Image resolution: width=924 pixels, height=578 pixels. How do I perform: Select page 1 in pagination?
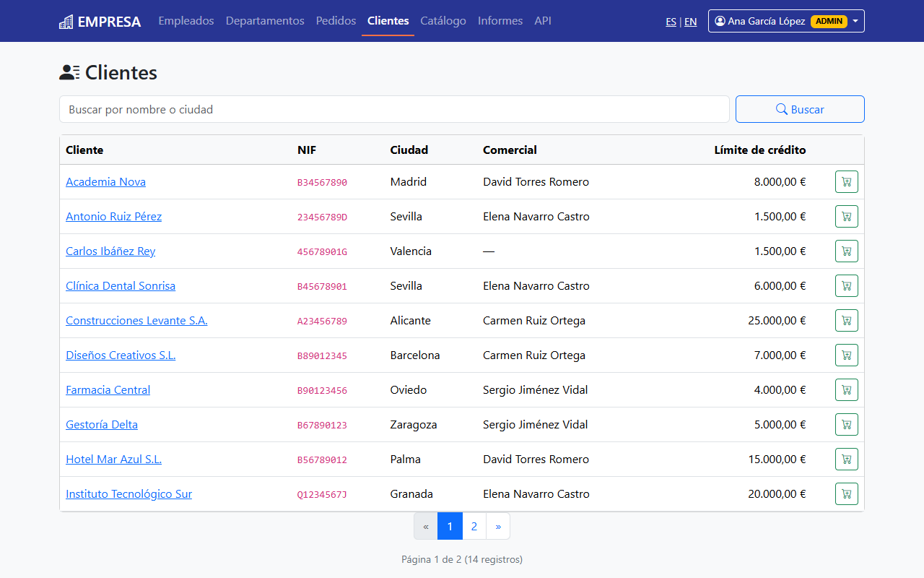(x=450, y=526)
